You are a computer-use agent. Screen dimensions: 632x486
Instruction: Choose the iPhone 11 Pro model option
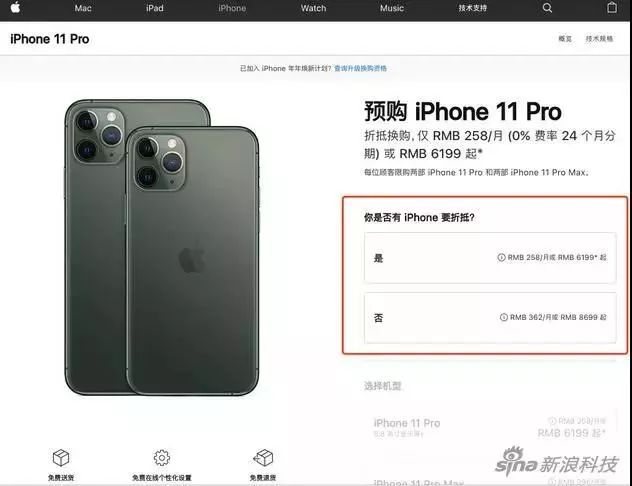tap(490, 428)
